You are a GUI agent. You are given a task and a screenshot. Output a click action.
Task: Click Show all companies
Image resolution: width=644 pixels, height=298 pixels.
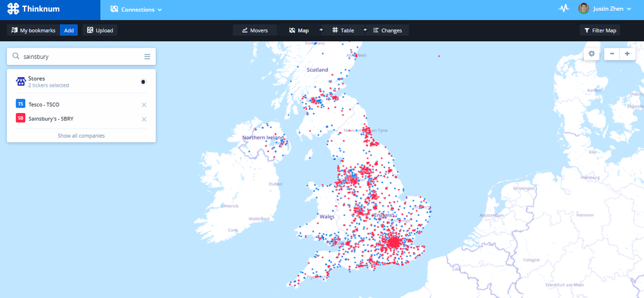[81, 136]
